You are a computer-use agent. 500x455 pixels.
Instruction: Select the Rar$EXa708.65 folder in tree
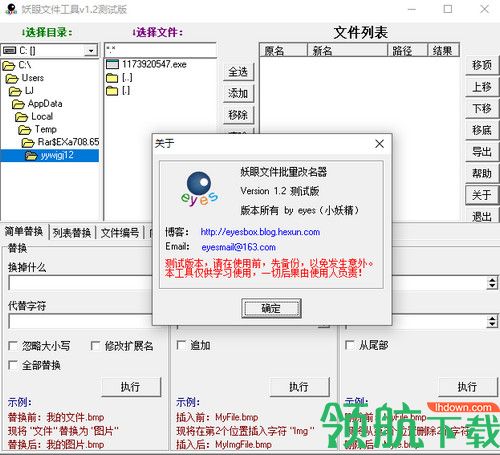[61, 142]
